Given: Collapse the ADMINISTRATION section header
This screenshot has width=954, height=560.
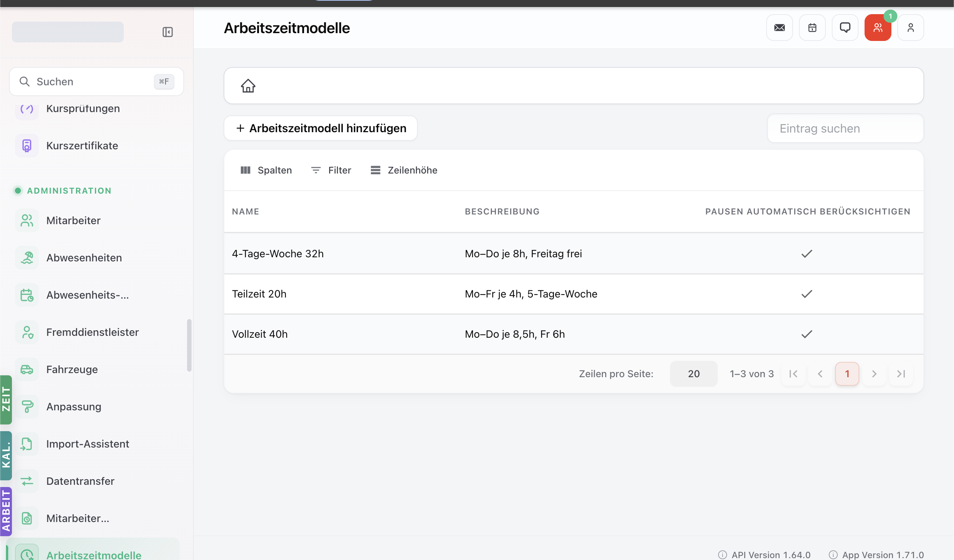Looking at the screenshot, I should [x=62, y=191].
